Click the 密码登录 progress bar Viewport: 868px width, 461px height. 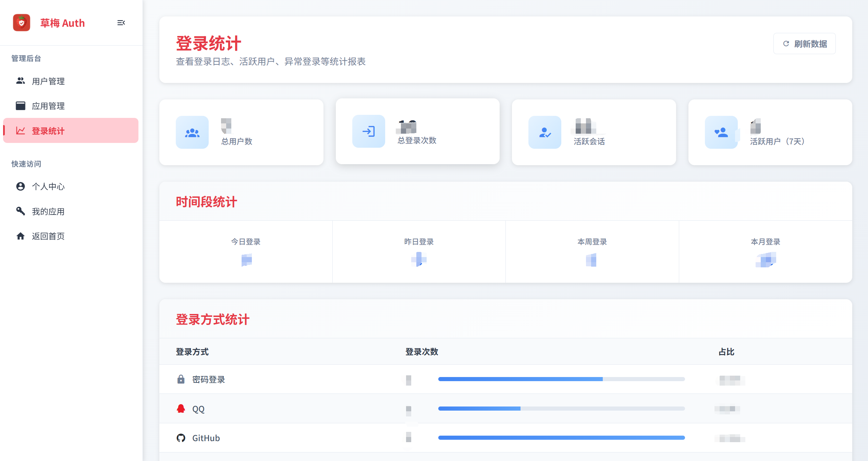tap(561, 379)
